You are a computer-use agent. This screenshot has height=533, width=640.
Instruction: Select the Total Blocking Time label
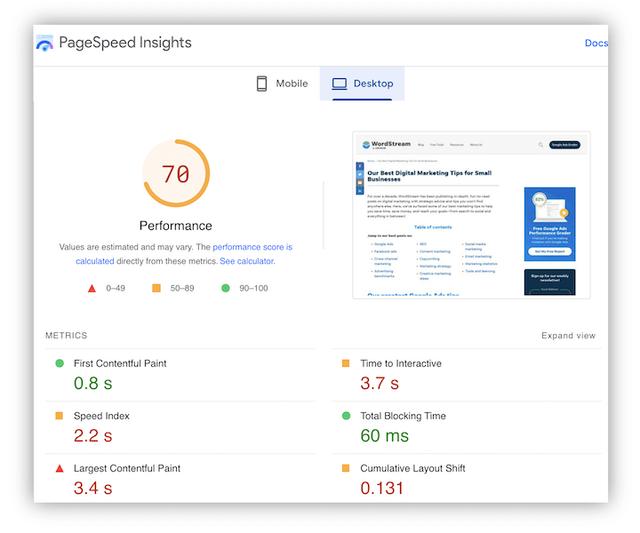pos(403,416)
